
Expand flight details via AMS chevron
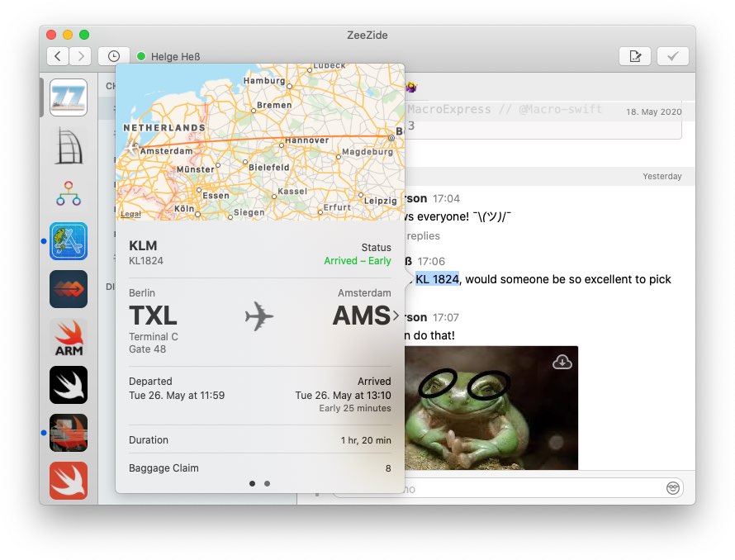tap(396, 315)
